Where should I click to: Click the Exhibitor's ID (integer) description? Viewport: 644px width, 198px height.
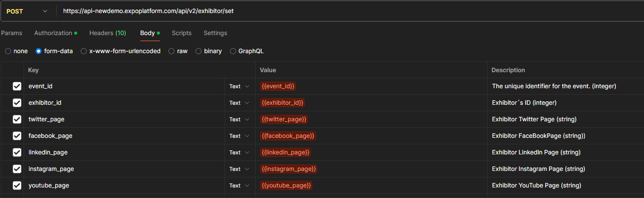525,103
